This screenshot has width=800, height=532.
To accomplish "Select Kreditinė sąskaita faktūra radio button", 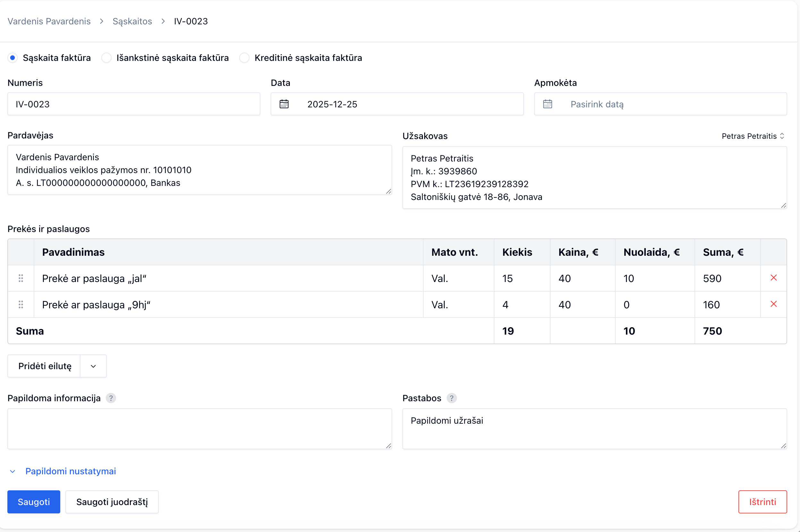I will click(x=244, y=58).
